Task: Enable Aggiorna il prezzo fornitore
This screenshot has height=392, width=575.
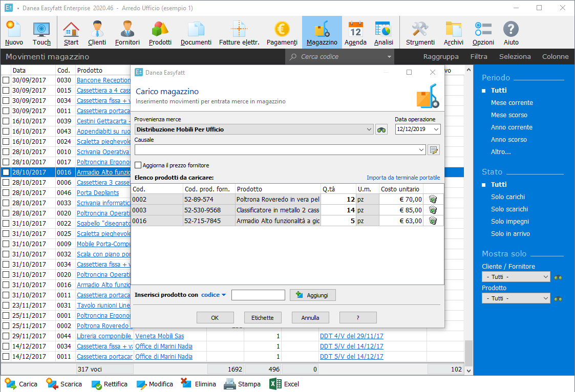Action: (138, 165)
